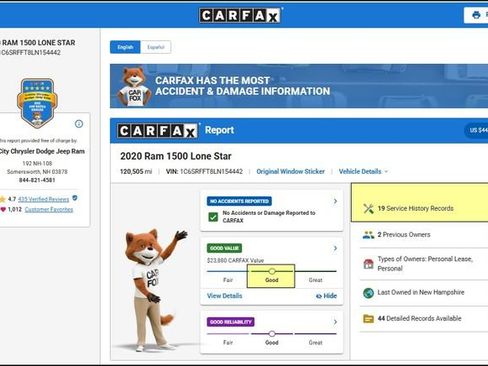Click the Great label on value scale
Screen dimensions: 488x366
[315, 280]
